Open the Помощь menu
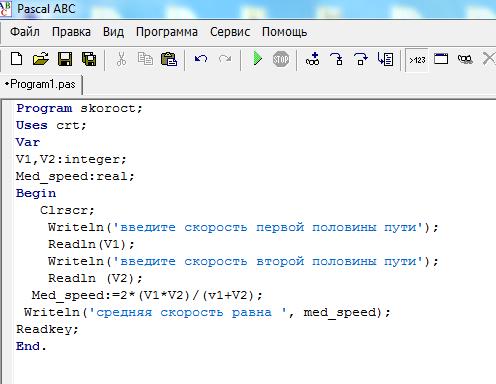This screenshot has width=496, height=384. (x=284, y=32)
